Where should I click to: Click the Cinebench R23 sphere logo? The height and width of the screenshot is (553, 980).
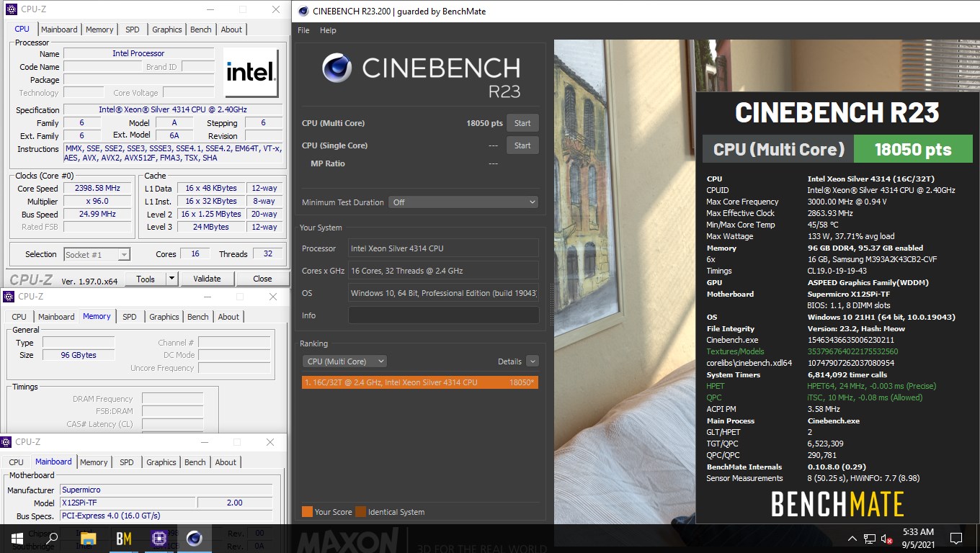337,68
